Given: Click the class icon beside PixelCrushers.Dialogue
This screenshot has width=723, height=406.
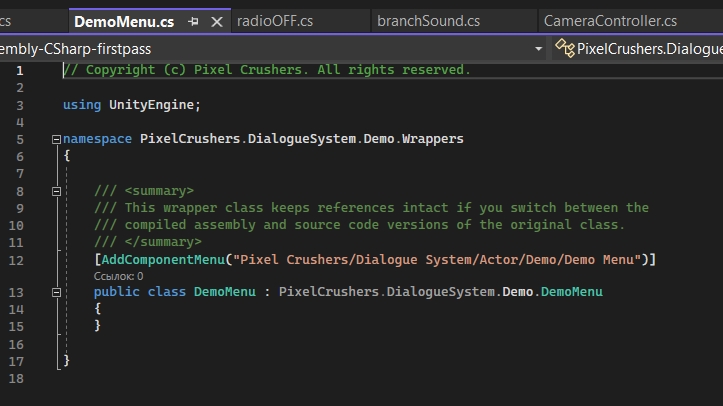Looking at the screenshot, I should point(565,48).
